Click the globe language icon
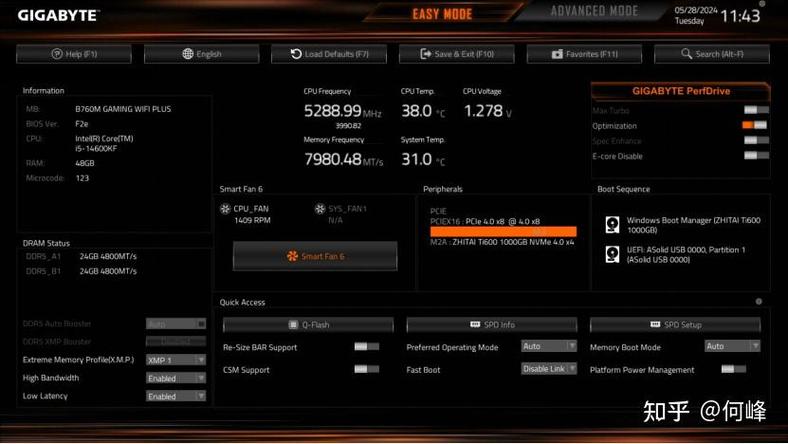788x444 pixels. pos(188,54)
